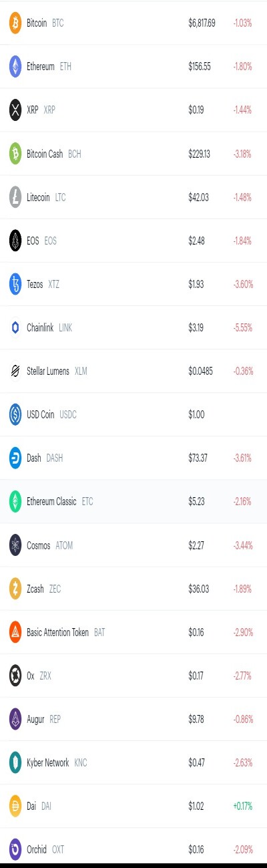Select the Ethereum diamond icon
This screenshot has width=267, height=868.
pyautogui.click(x=15, y=66)
